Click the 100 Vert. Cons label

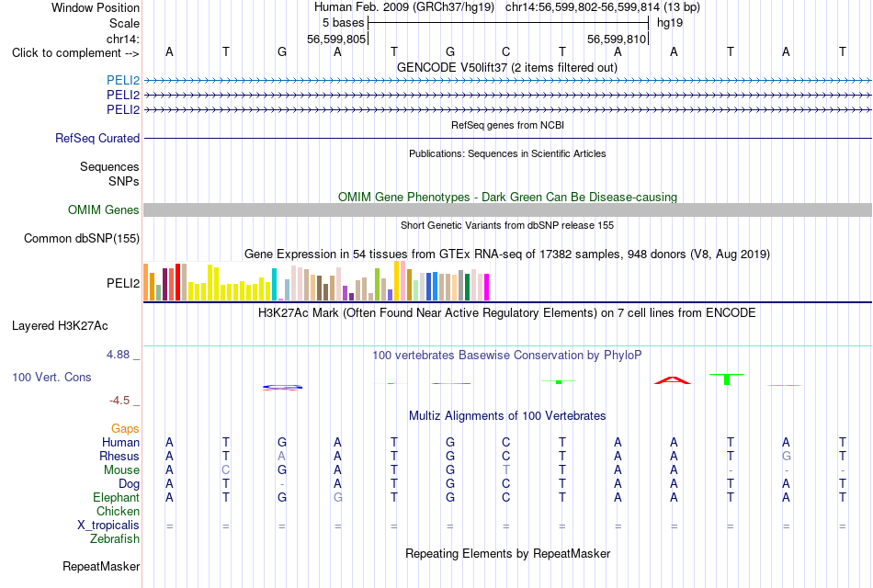point(51,377)
